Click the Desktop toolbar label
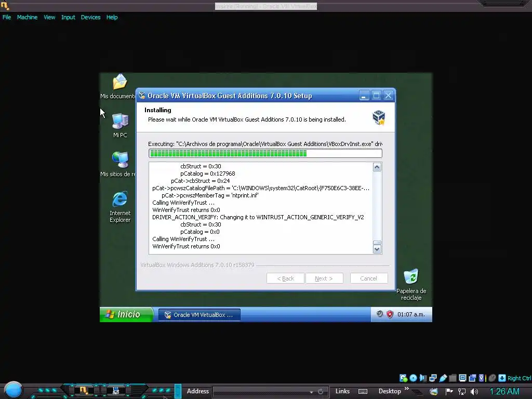This screenshot has height=399, width=532. [x=390, y=391]
